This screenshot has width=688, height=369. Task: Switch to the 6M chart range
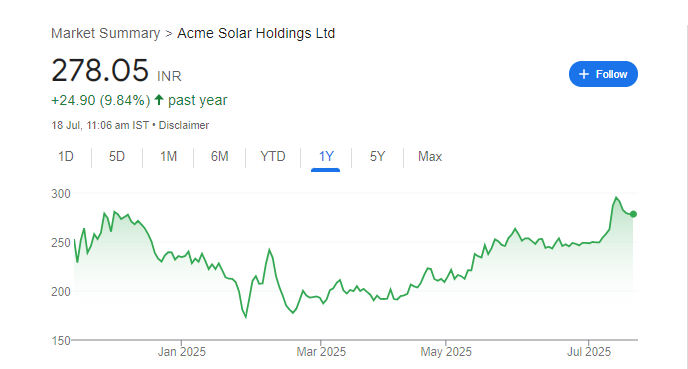click(x=219, y=157)
